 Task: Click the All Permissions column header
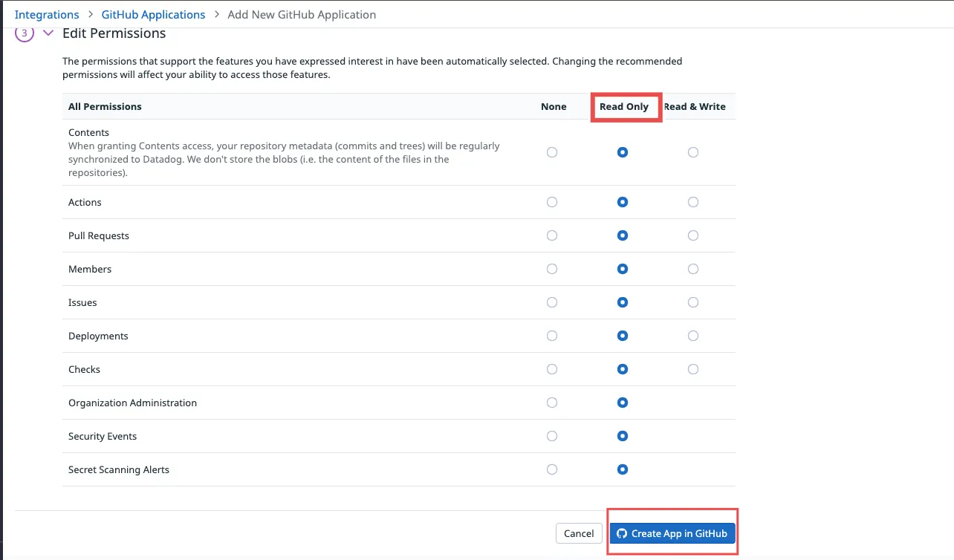click(x=105, y=106)
